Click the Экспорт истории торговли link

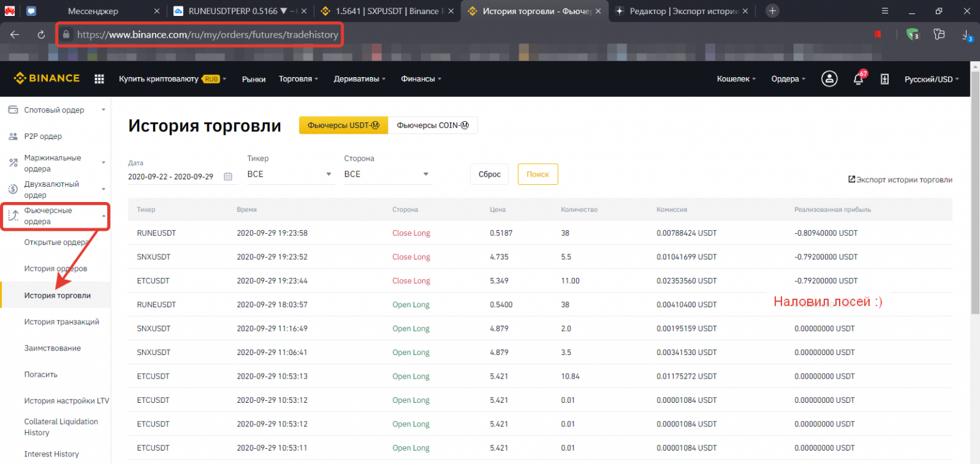click(900, 180)
